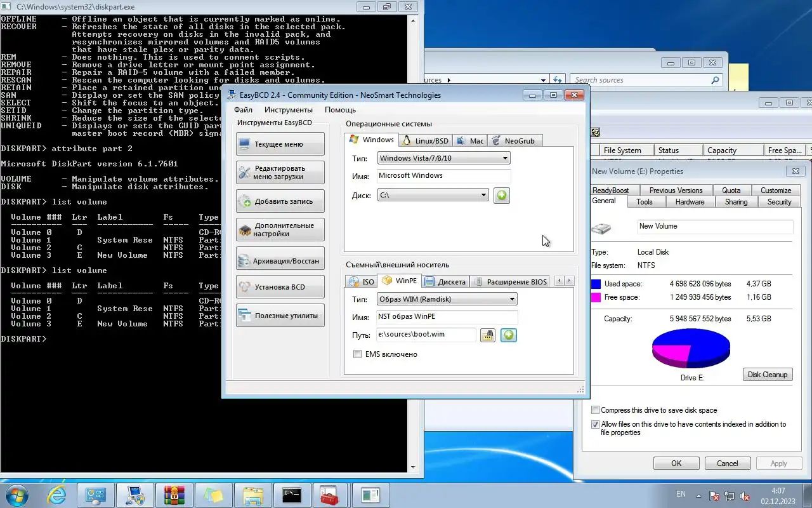Open Редактировать меню загрузки
This screenshot has width=812, height=508.
(x=280, y=173)
